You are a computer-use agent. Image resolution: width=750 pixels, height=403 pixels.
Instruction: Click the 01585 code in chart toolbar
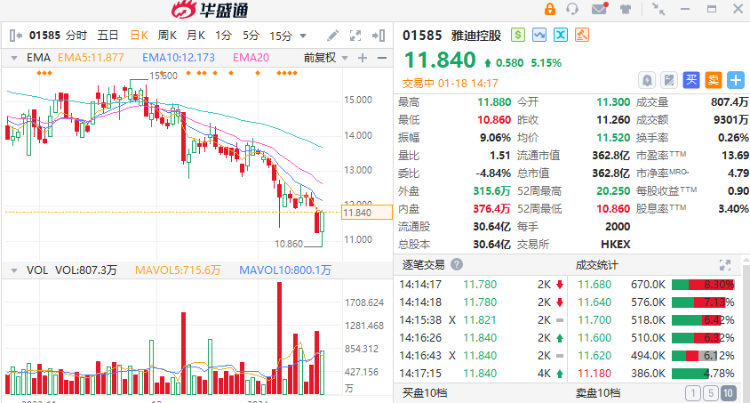pyautogui.click(x=44, y=35)
